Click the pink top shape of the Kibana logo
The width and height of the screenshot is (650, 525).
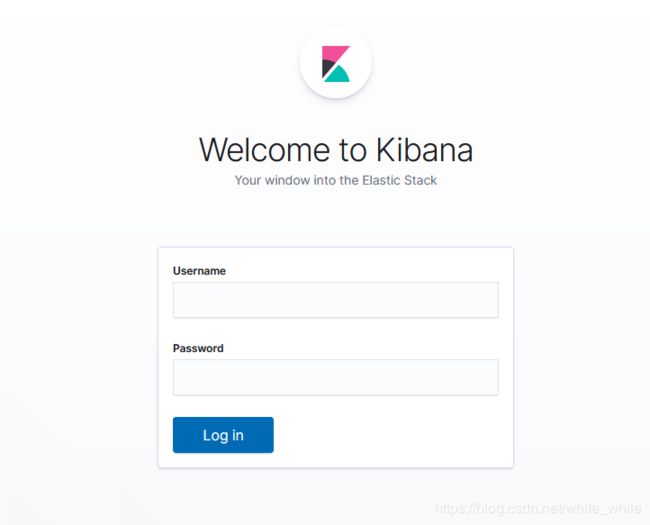point(335,54)
